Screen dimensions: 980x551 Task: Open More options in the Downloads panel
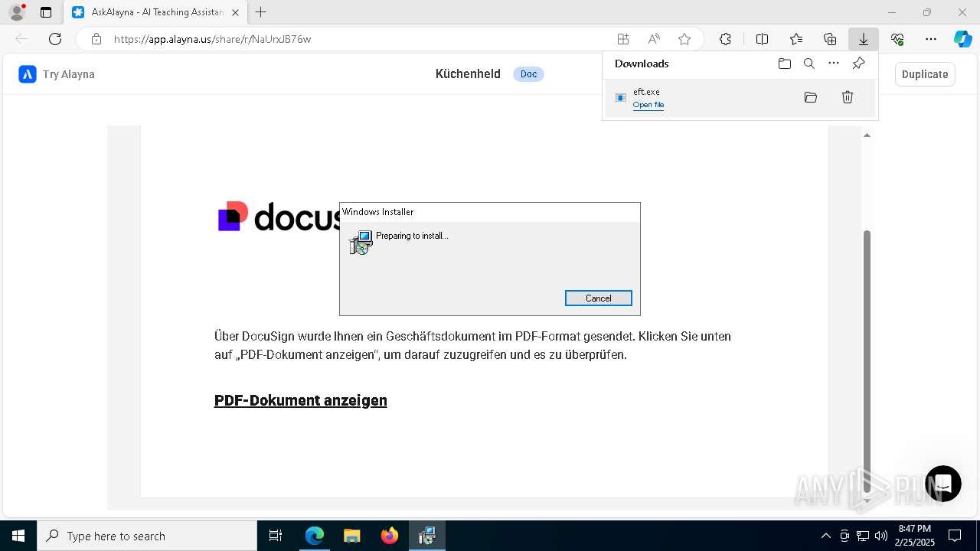pyautogui.click(x=834, y=64)
